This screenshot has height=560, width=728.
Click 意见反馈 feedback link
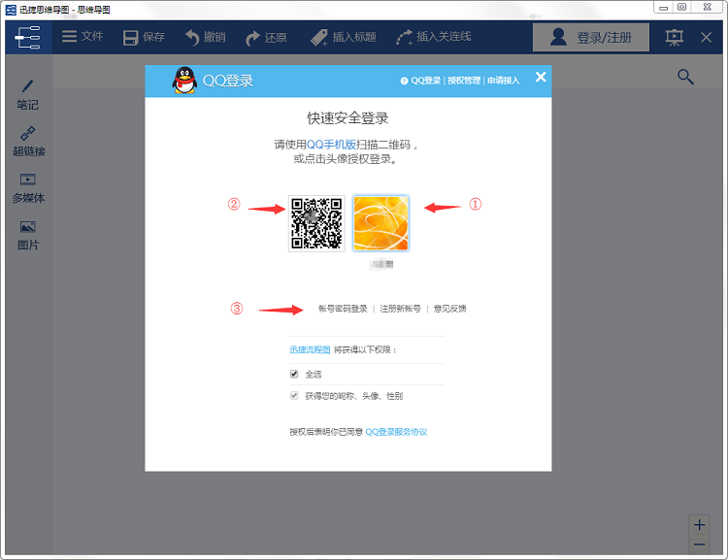(449, 309)
